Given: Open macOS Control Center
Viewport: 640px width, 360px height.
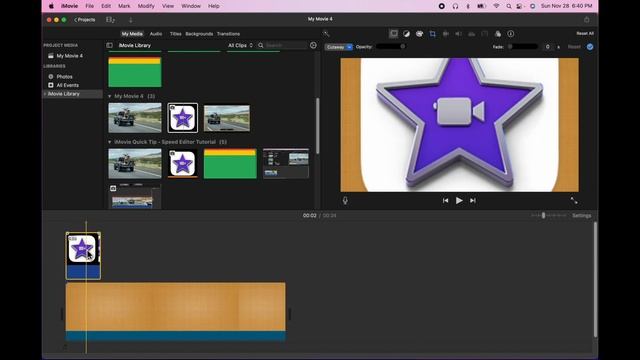Looking at the screenshot, I should click(x=520, y=6).
